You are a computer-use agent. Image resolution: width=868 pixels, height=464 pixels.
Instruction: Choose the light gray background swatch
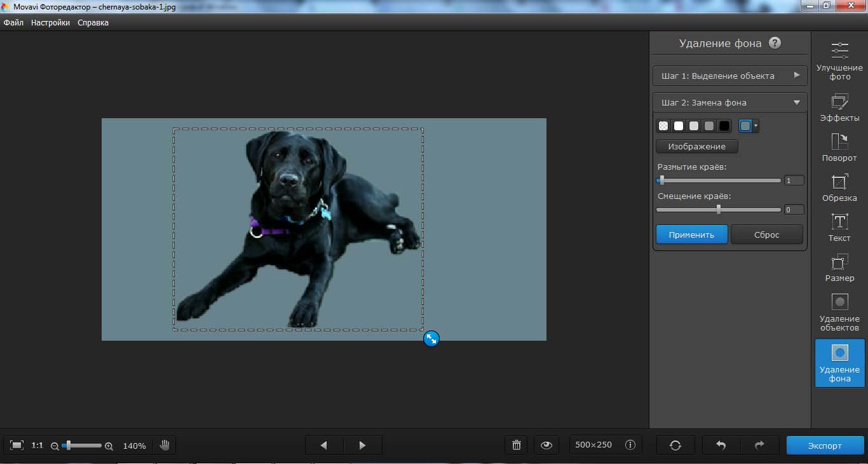[x=694, y=126]
